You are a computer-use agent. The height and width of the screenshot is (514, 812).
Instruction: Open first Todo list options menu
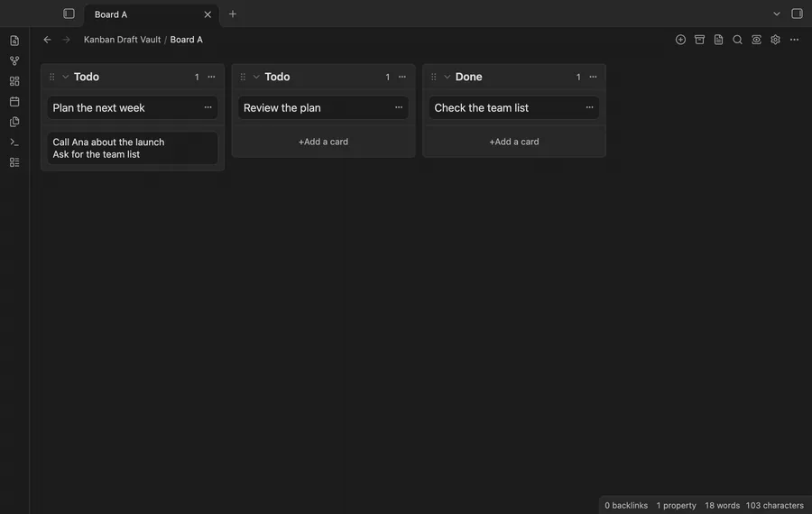tap(211, 77)
